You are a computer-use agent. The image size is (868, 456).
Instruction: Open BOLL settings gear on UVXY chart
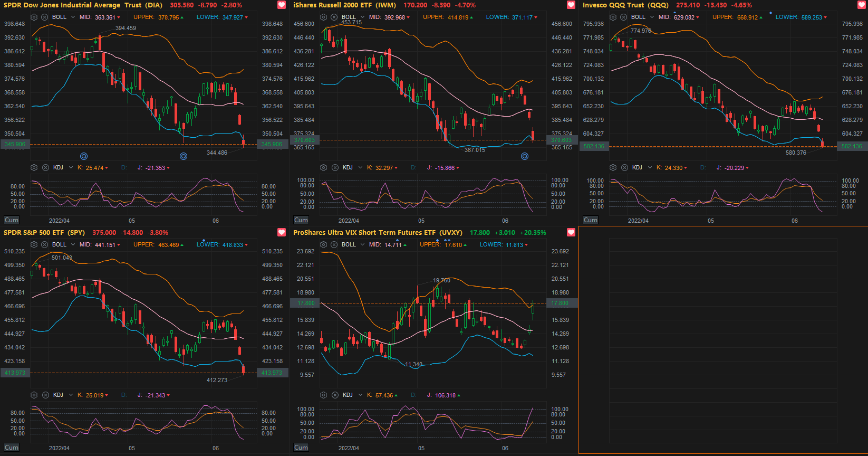pos(324,244)
